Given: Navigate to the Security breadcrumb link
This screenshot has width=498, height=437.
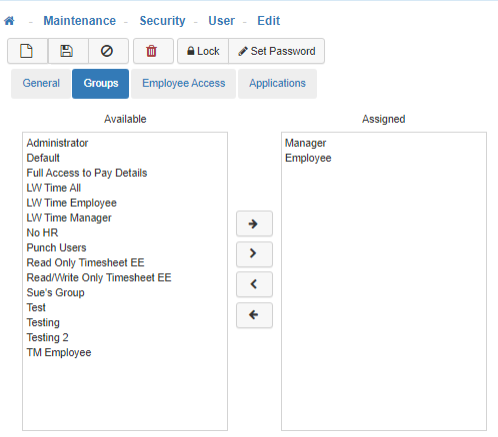Looking at the screenshot, I should (x=162, y=21).
